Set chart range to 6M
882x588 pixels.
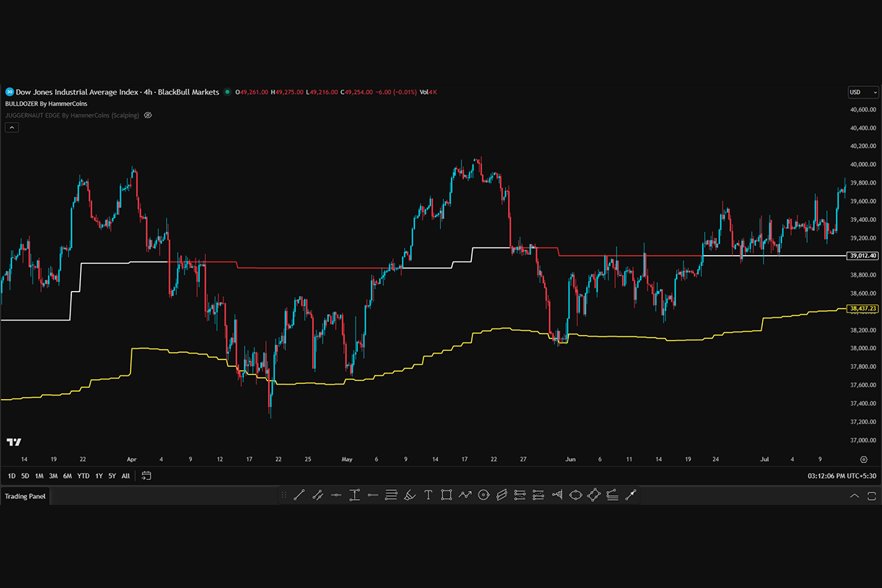point(67,476)
